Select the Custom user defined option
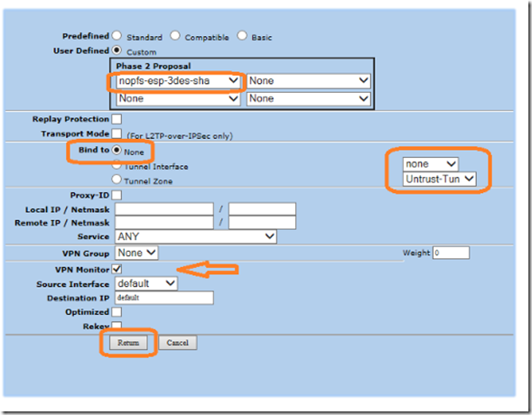 coord(117,51)
